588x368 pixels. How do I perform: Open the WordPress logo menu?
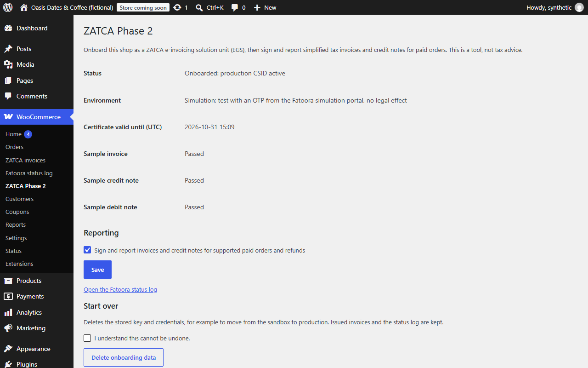(8, 7)
